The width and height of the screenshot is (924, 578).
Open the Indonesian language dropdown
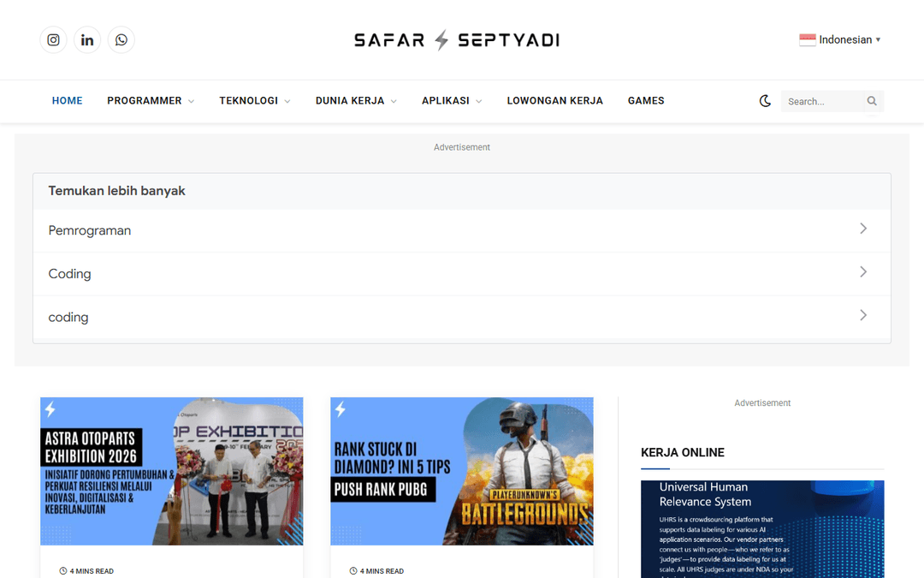(x=840, y=39)
